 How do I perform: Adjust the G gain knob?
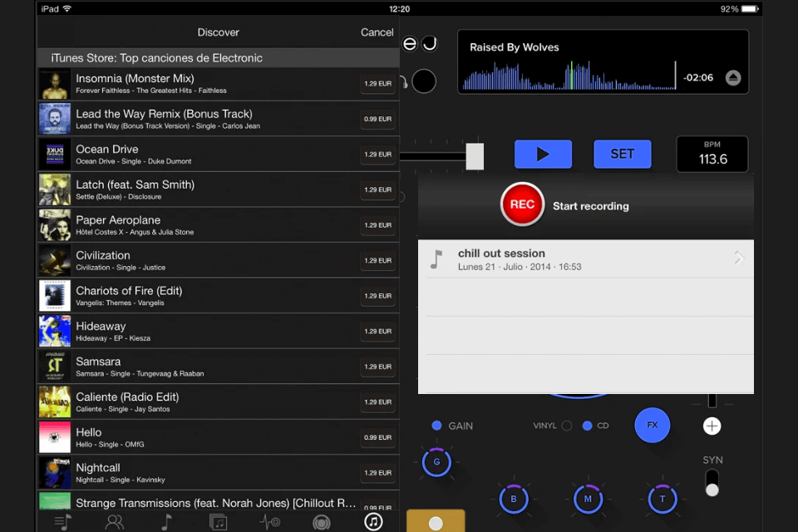pos(436,462)
